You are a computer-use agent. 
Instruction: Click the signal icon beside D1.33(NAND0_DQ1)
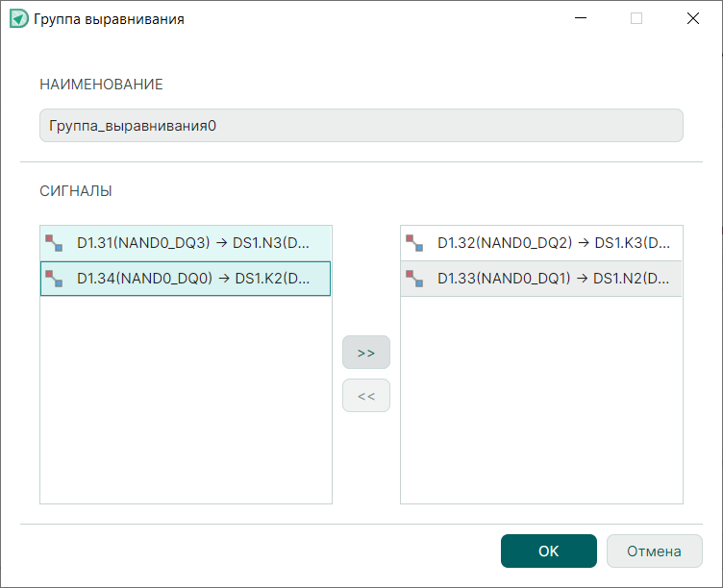point(414,279)
